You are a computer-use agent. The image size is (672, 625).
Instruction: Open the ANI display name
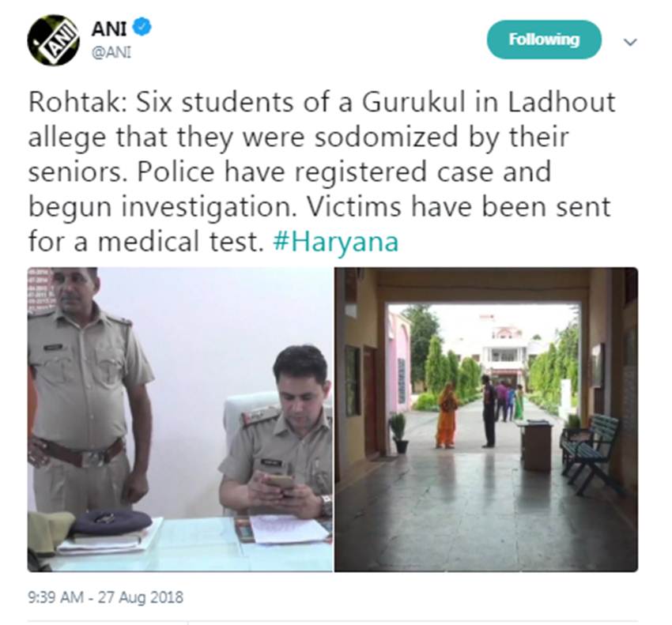coord(109,28)
